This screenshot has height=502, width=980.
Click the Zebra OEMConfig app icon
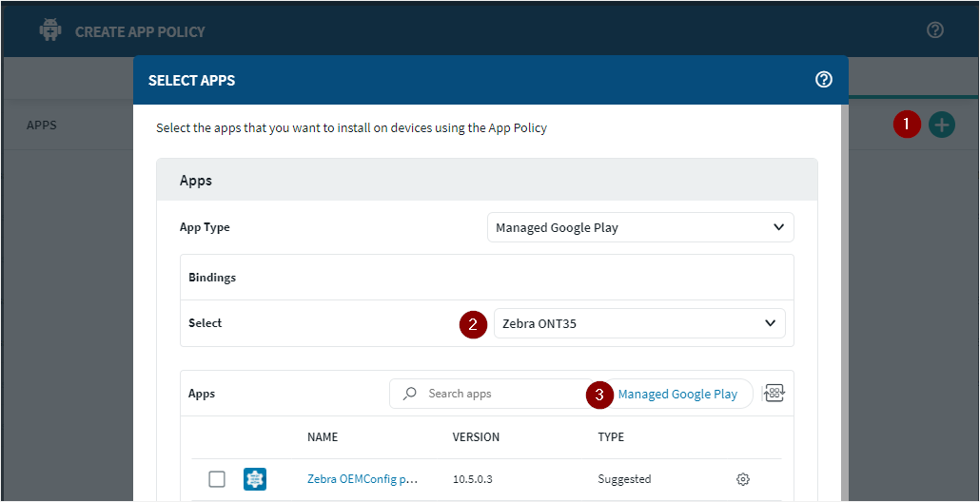(x=254, y=479)
